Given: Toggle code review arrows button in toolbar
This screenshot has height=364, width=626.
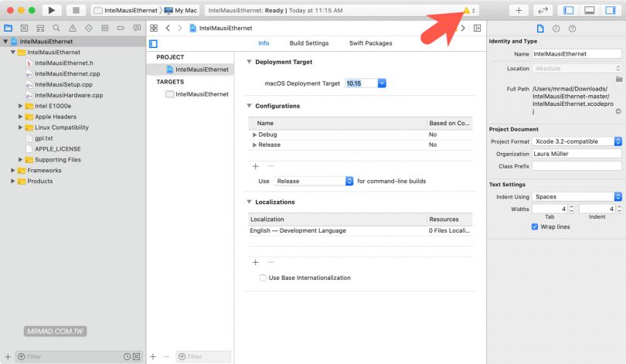Looking at the screenshot, I should [543, 10].
